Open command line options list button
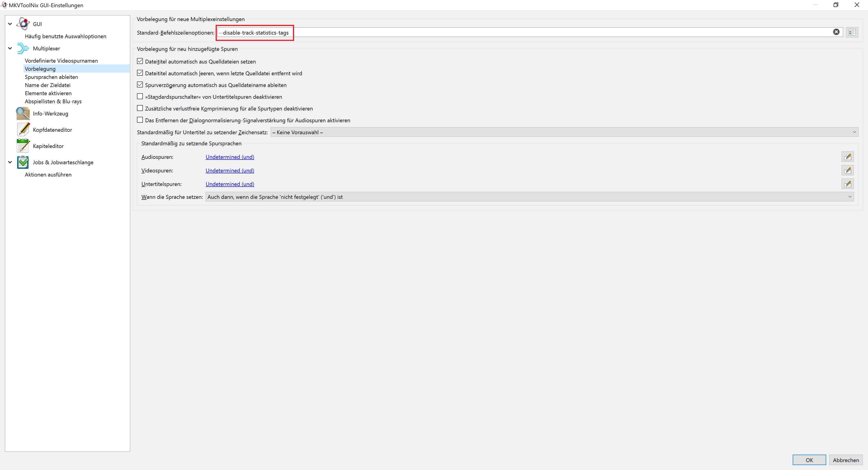This screenshot has width=868, height=470. [852, 32]
